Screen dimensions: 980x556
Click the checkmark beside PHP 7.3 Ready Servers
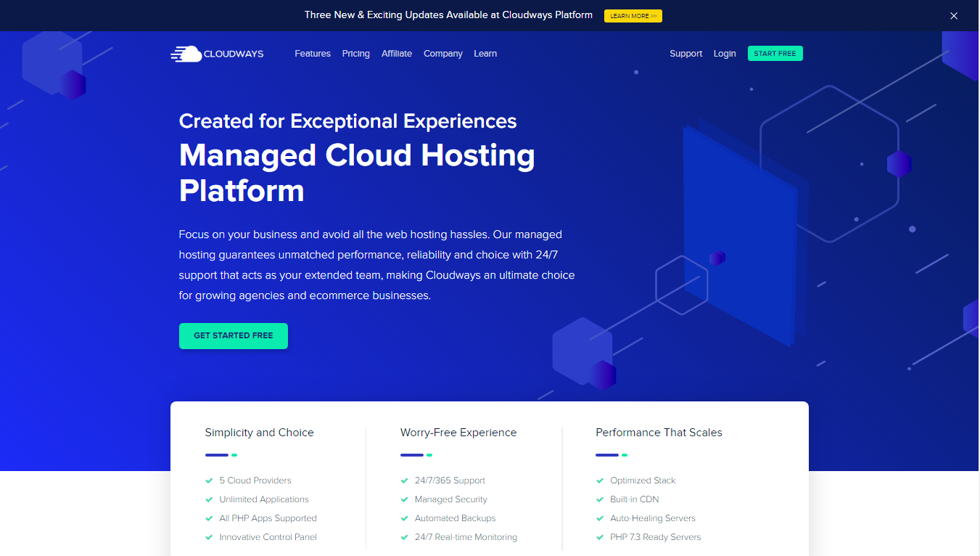pyautogui.click(x=600, y=537)
